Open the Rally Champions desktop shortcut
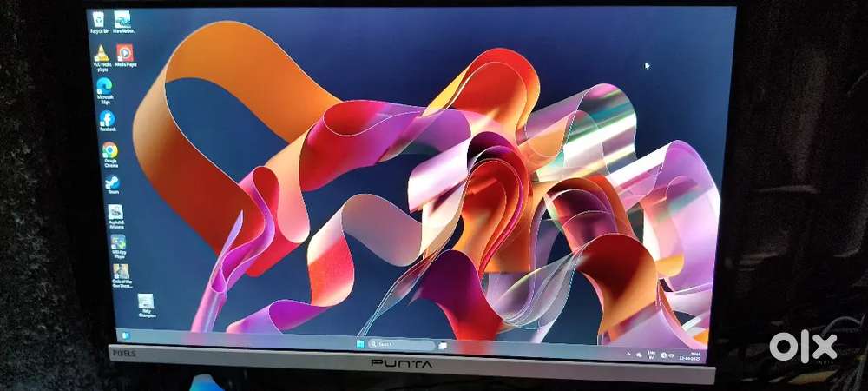Screen dimensions: 868x391 [146, 303]
